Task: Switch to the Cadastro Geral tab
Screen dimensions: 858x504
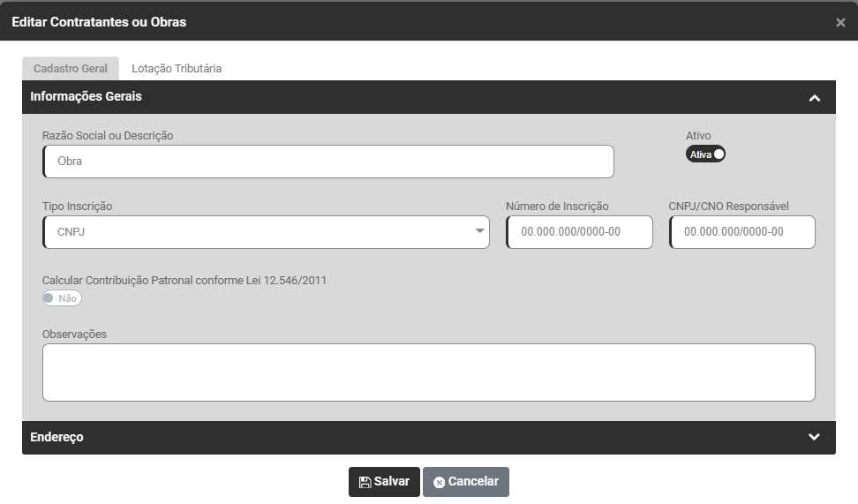Action: (71, 68)
